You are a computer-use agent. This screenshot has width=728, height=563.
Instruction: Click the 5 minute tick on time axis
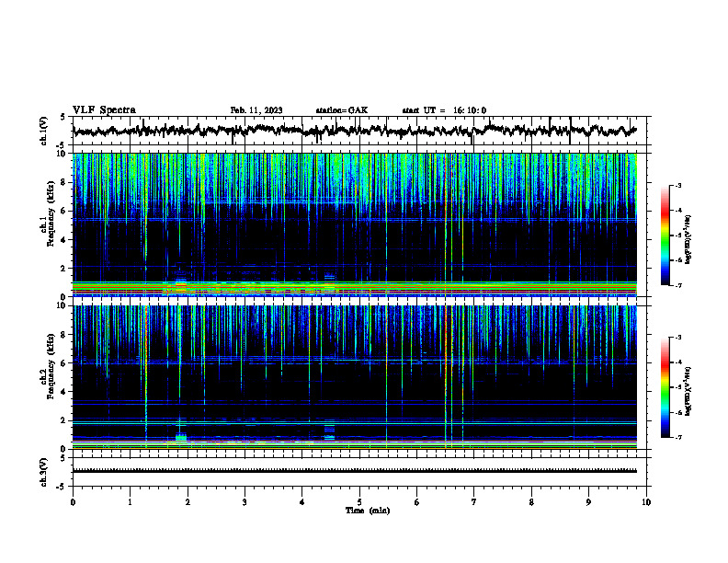coord(359,502)
